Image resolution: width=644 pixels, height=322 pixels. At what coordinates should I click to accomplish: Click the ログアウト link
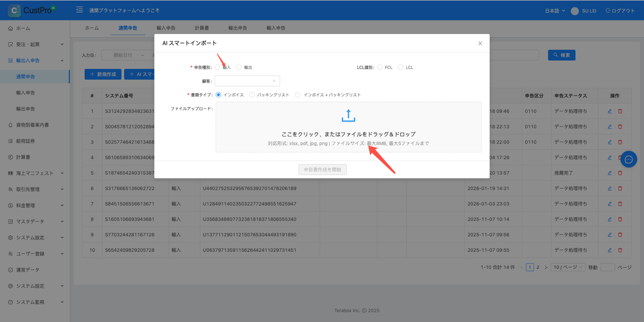coord(620,11)
